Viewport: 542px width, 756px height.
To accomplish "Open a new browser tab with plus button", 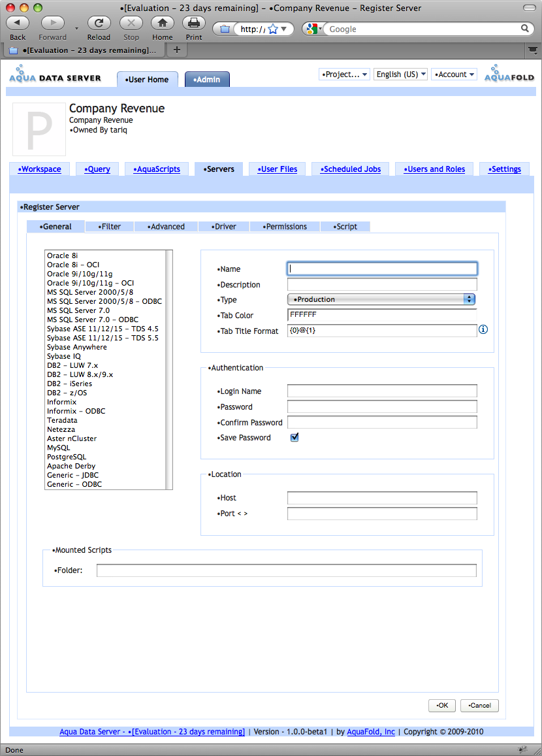I will click(x=177, y=50).
